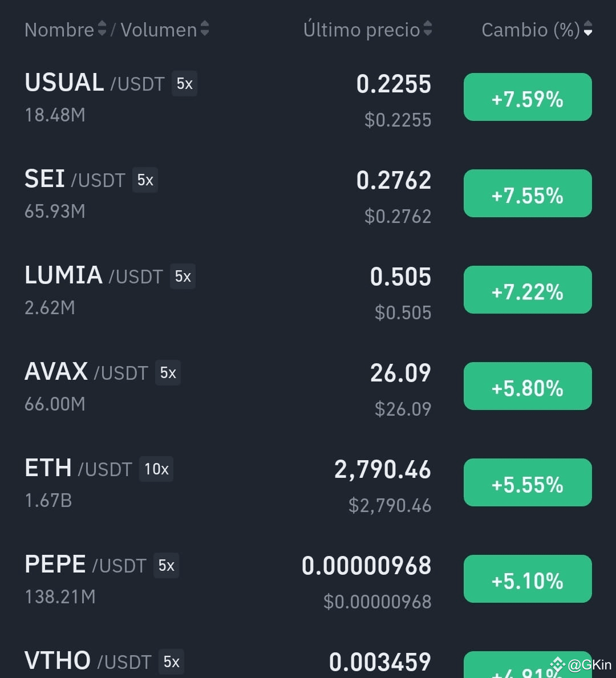
Task: Open the USUAL 5x leverage badge
Action: 184,83
